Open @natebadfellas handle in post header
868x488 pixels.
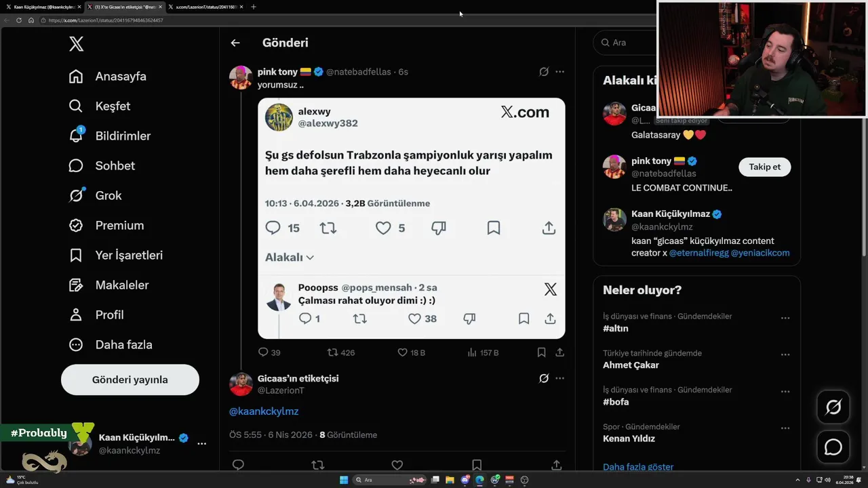359,72
